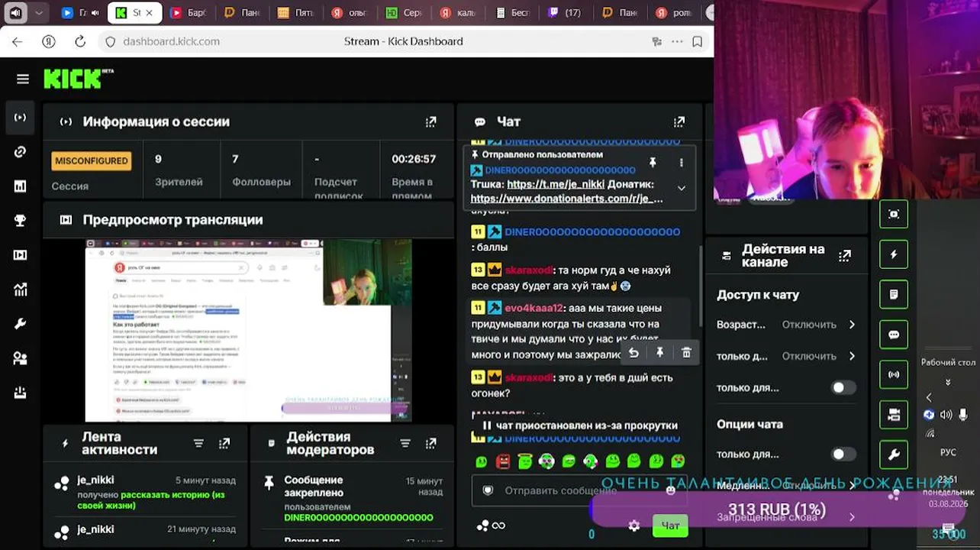
Task: Pop out the Chat panel
Action: [x=679, y=121]
